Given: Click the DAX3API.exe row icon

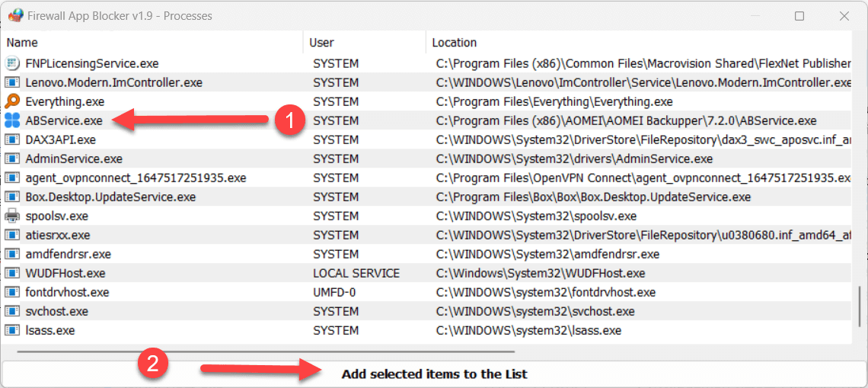Looking at the screenshot, I should coord(11,139).
